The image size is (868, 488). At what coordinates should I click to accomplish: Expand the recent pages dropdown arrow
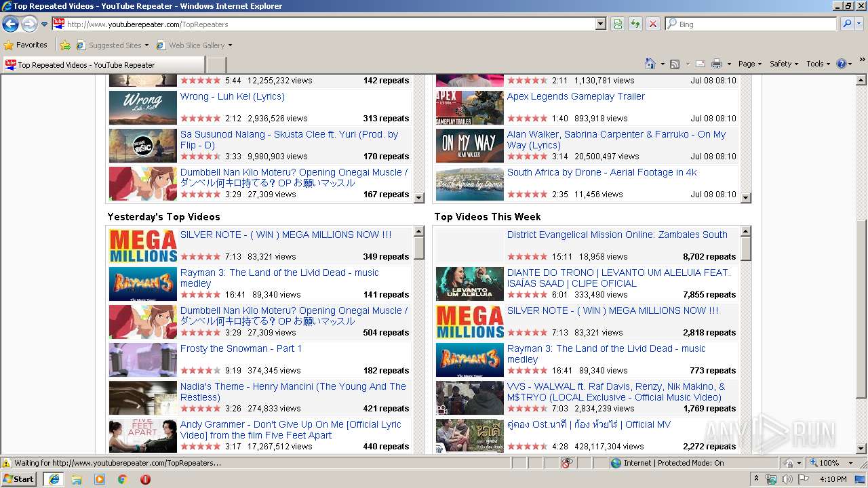tap(44, 24)
